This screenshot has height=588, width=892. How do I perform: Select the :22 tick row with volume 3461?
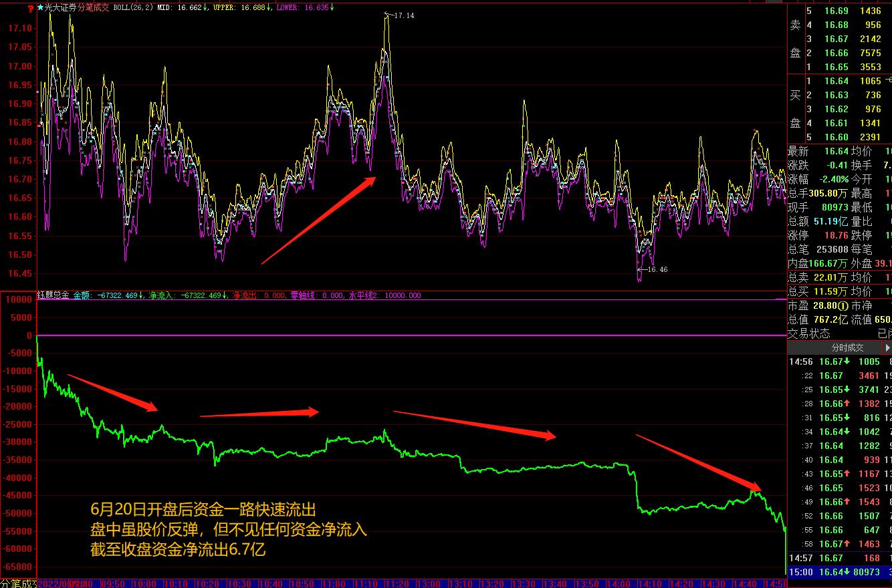(840, 376)
